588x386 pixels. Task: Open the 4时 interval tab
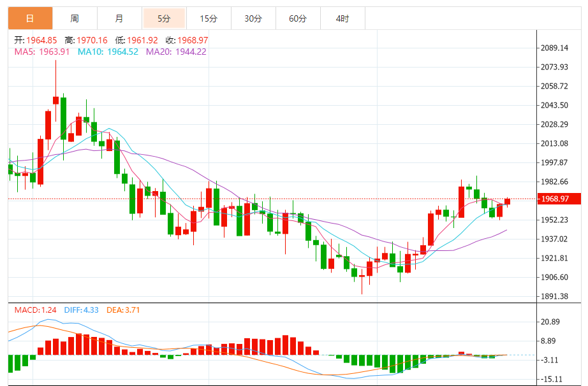click(342, 18)
